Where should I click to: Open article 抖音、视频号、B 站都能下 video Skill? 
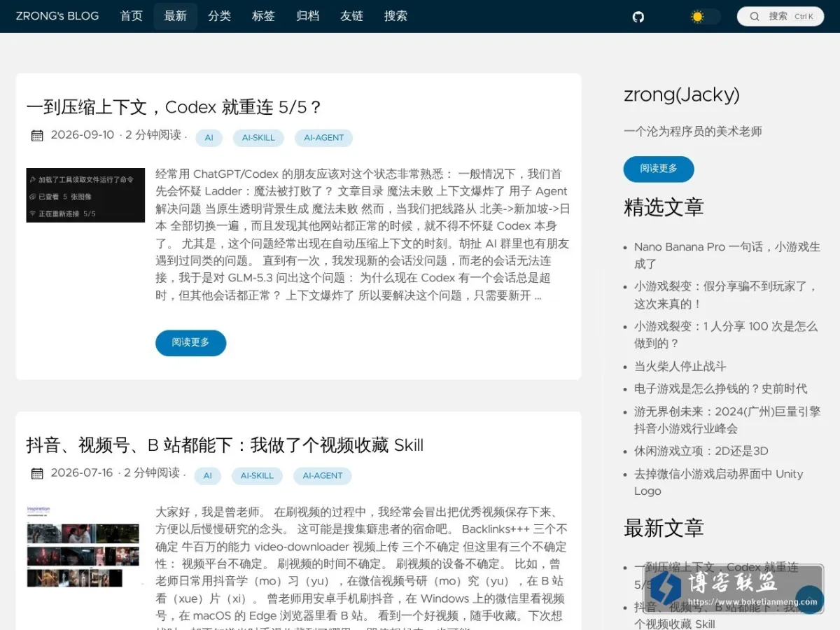coord(225,445)
